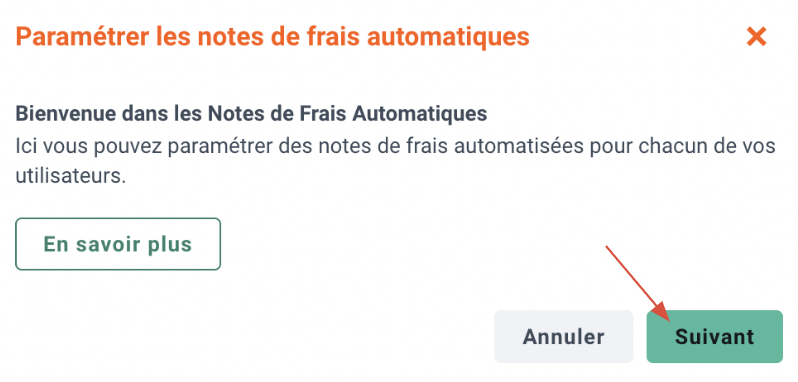
Task: Learn more by selecting En savoir plus
Action: [x=118, y=244]
